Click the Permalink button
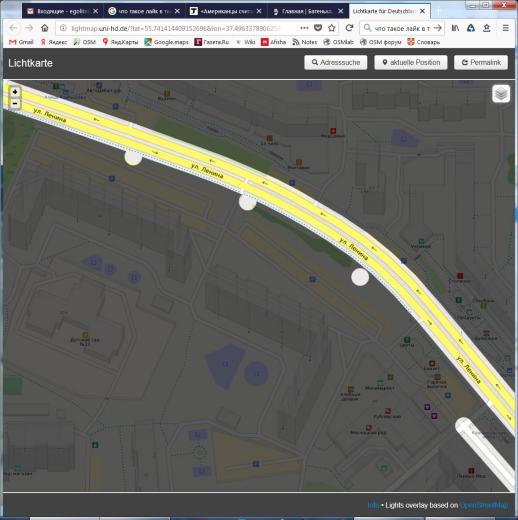 [x=481, y=62]
